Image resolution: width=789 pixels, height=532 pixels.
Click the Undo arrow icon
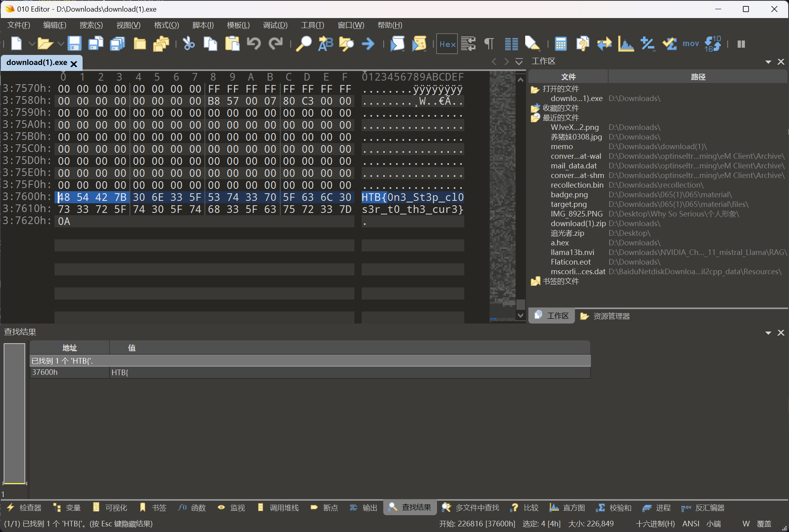coord(254,44)
